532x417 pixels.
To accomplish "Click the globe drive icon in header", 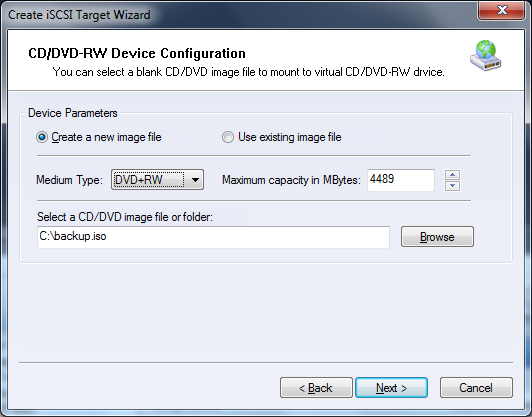I will click(x=486, y=55).
